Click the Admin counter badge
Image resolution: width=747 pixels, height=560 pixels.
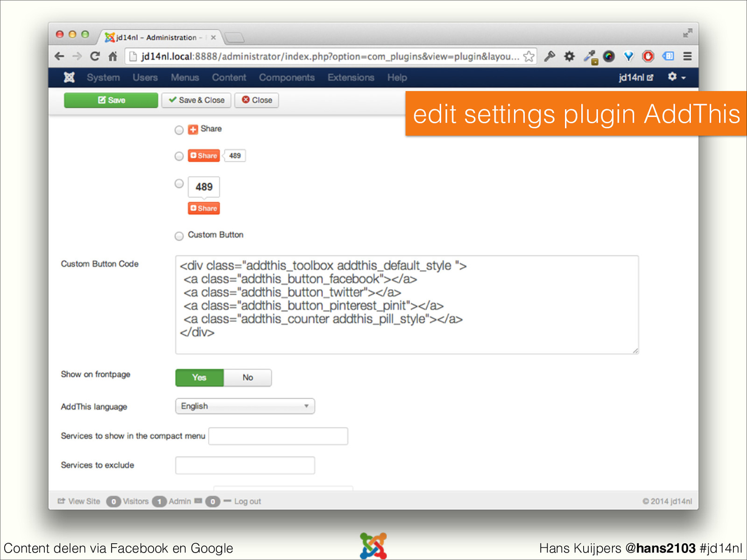coord(159,501)
